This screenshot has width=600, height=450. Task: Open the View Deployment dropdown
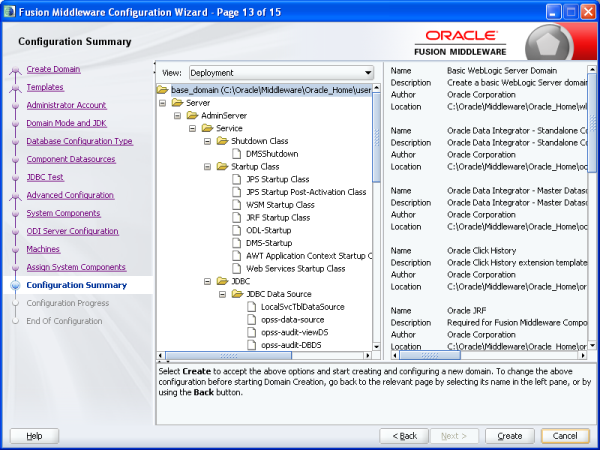click(280, 73)
